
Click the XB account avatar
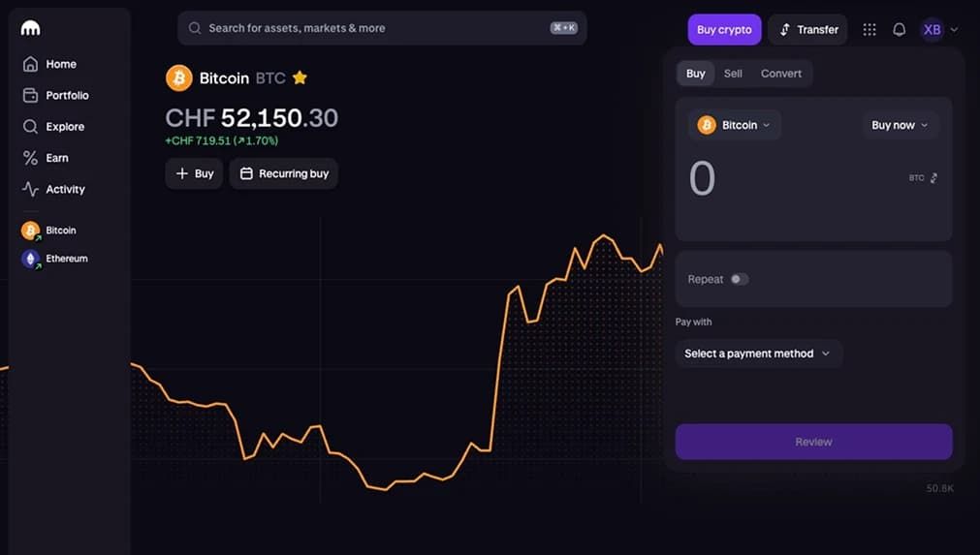coord(932,29)
